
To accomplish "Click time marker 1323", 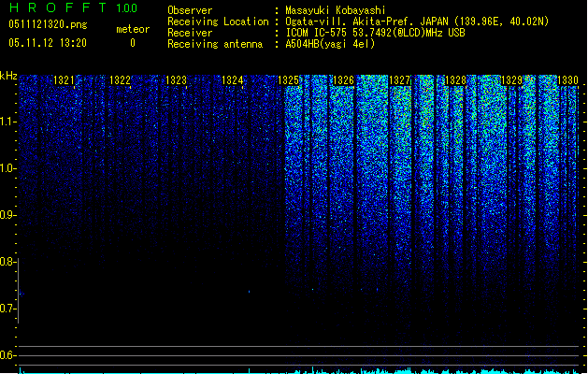I will click(176, 80).
